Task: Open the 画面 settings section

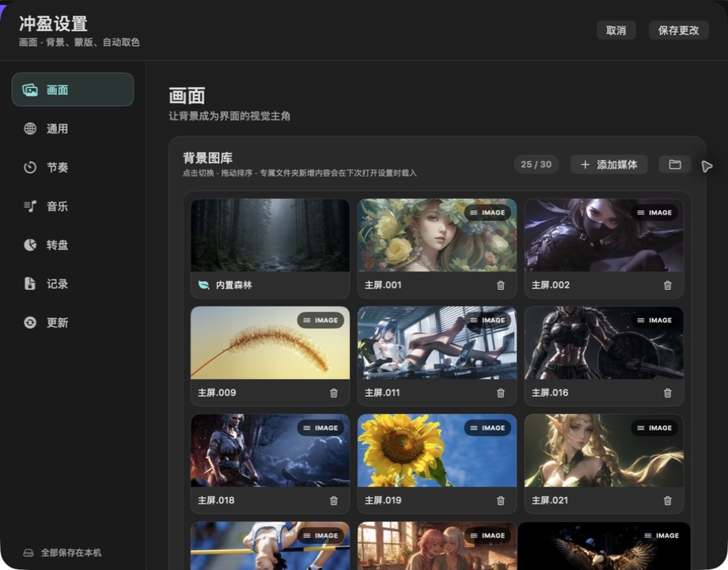Action: point(73,89)
